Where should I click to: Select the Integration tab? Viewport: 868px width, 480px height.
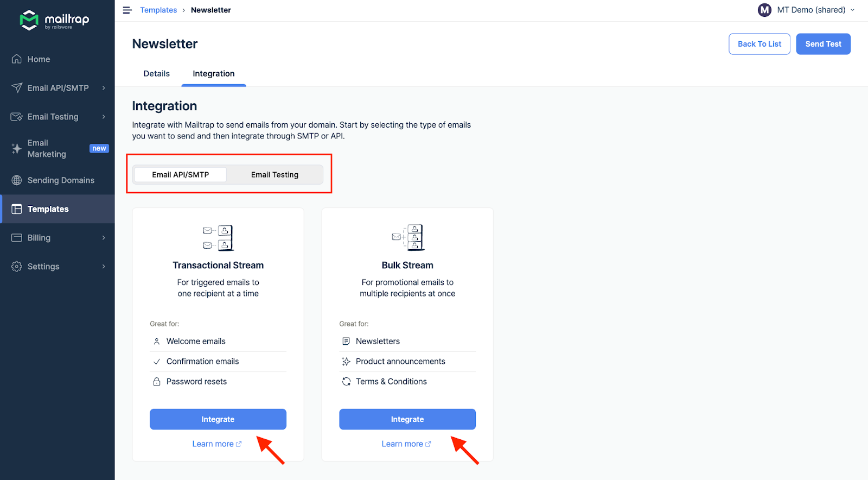[213, 73]
